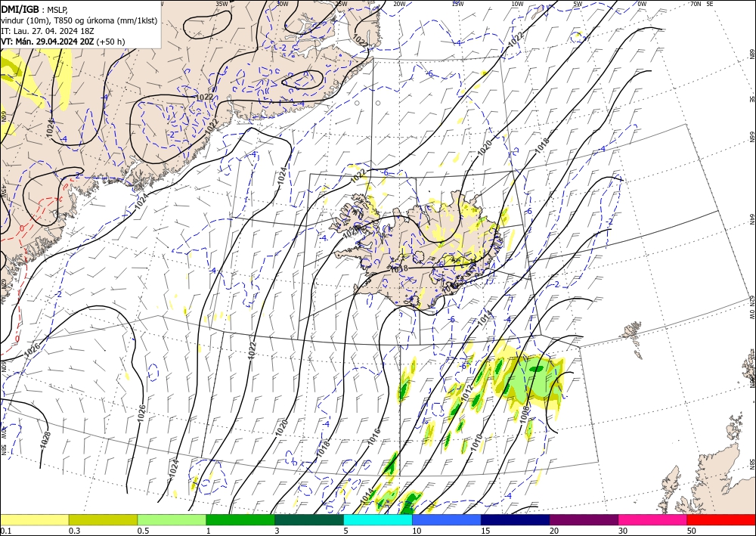This screenshot has height=536, width=756.
Task: Click the "10W" longitude label at top
Action: [x=517, y=3]
